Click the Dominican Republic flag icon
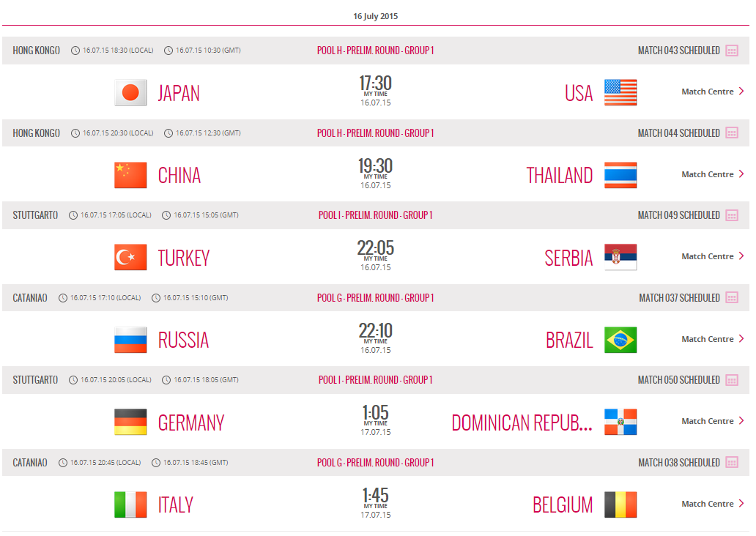The width and height of the screenshot is (756, 536). click(620, 422)
